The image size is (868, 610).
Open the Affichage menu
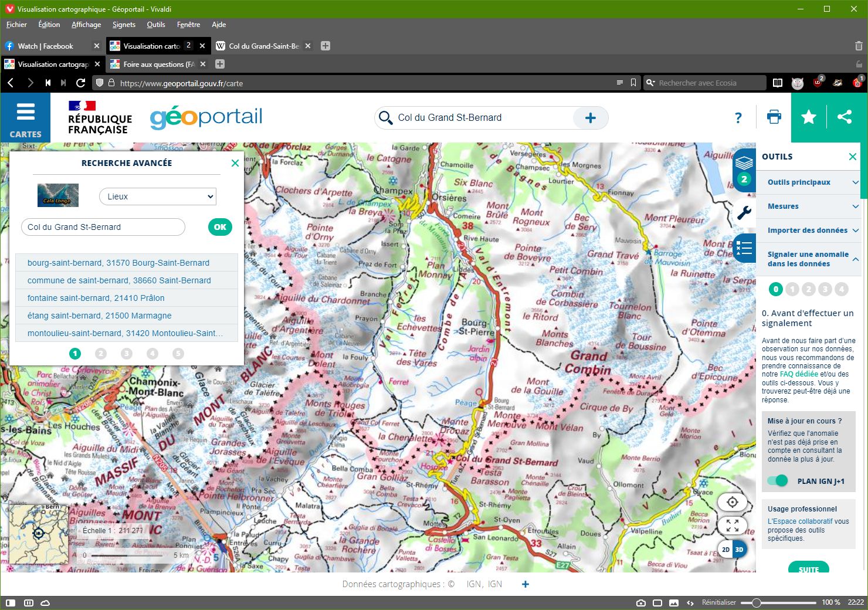[86, 25]
